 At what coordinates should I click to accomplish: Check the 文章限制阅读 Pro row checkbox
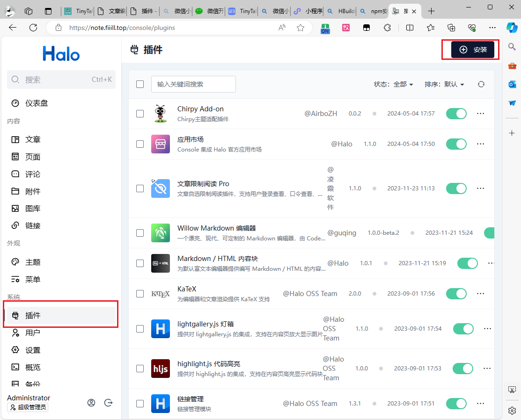point(140,188)
